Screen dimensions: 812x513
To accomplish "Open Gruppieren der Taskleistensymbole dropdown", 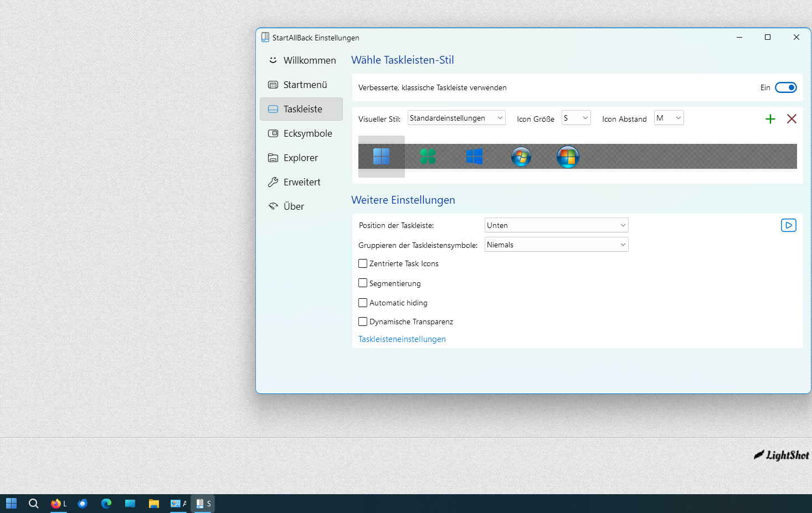I will pyautogui.click(x=557, y=245).
